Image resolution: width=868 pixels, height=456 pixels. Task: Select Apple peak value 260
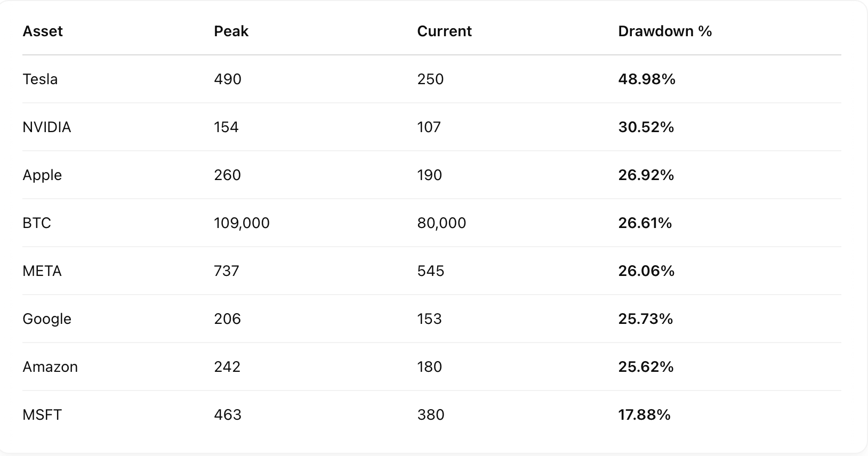click(x=228, y=175)
